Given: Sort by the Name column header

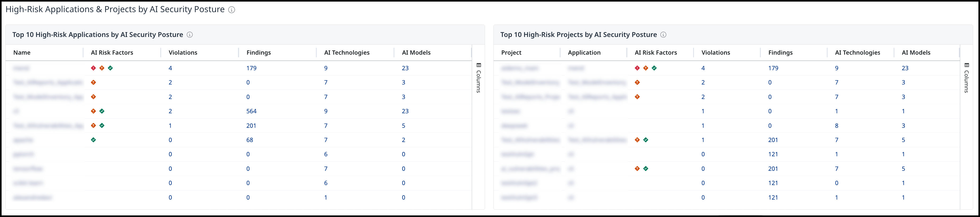Looking at the screenshot, I should click(22, 53).
